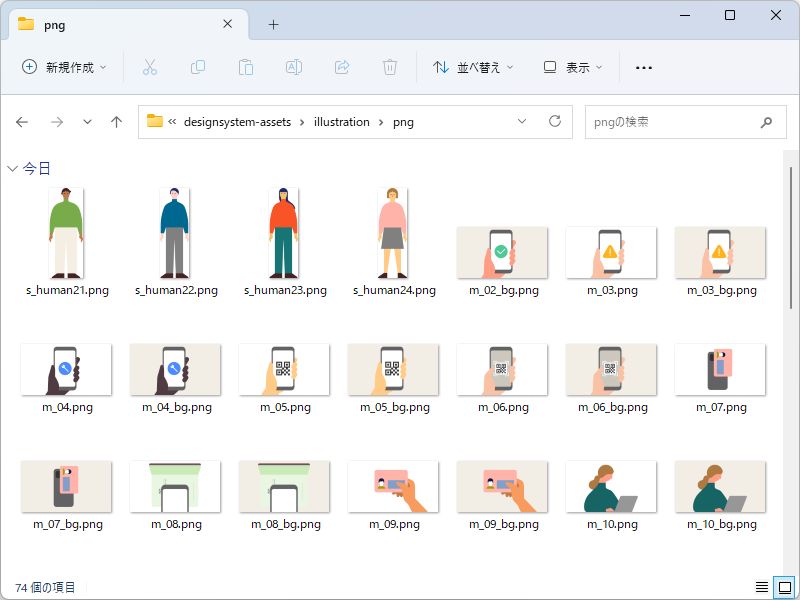
Task: Open the three-dots more options menu
Action: pyautogui.click(x=644, y=67)
